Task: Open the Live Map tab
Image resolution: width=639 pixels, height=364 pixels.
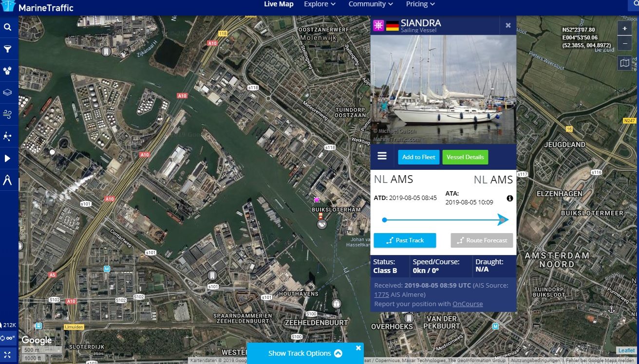Action: coord(279,4)
